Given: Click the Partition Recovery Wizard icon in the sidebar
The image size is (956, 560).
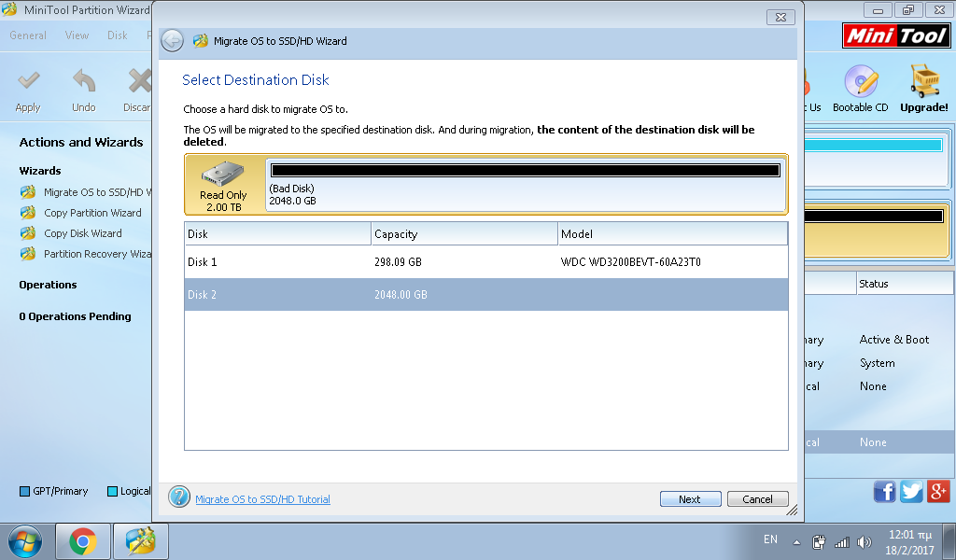Looking at the screenshot, I should [x=28, y=254].
